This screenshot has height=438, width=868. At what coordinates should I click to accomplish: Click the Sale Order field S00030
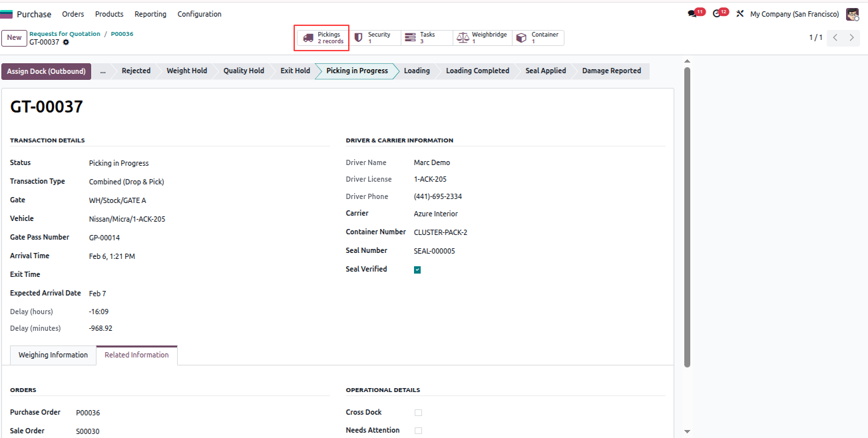tap(88, 431)
